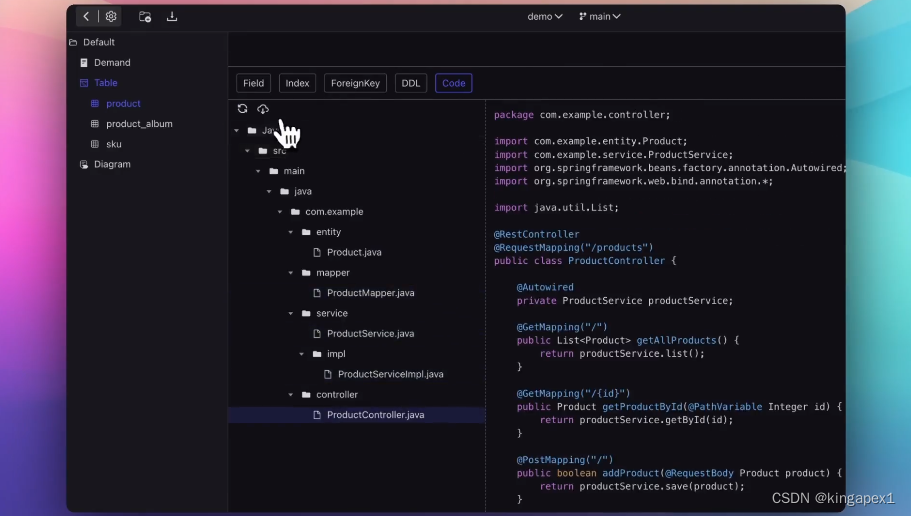The image size is (911, 516).
Task: Open the settings gear icon
Action: coord(111,16)
